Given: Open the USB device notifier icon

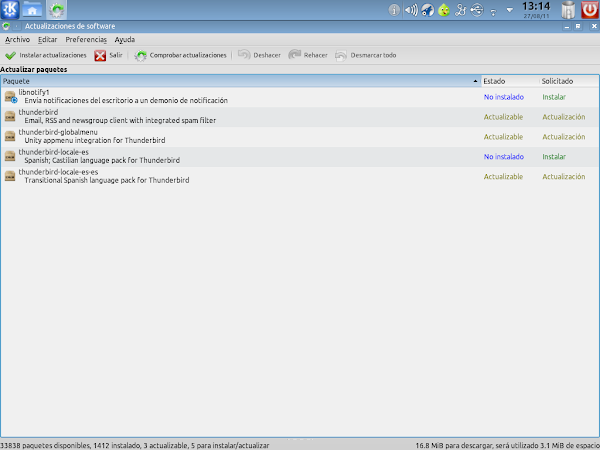Looking at the screenshot, I should point(477,10).
